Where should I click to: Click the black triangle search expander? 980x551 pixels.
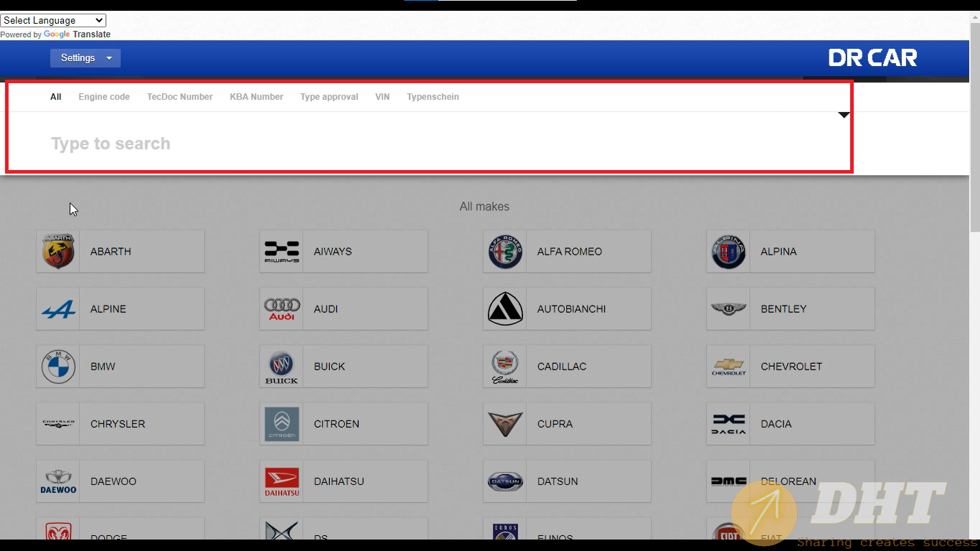coord(844,115)
